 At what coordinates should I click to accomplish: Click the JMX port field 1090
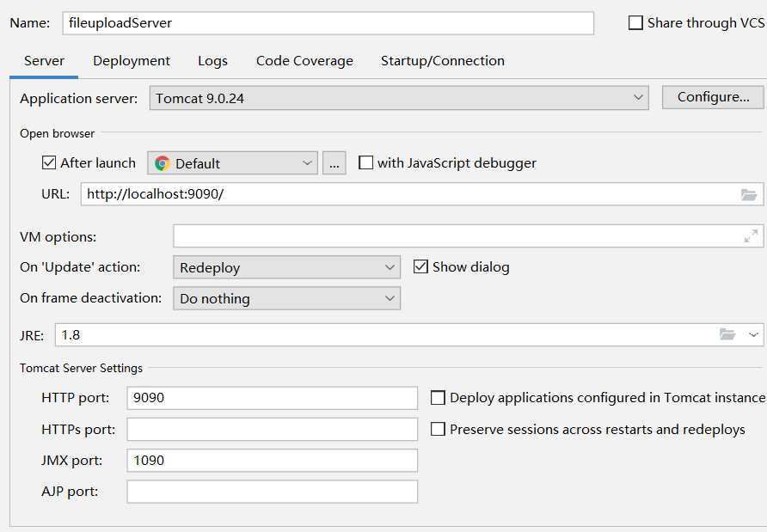click(x=272, y=460)
